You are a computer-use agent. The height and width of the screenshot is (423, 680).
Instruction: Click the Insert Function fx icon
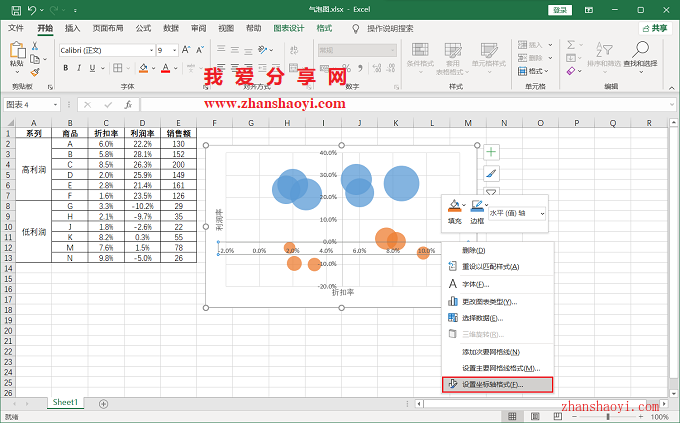pyautogui.click(x=128, y=105)
